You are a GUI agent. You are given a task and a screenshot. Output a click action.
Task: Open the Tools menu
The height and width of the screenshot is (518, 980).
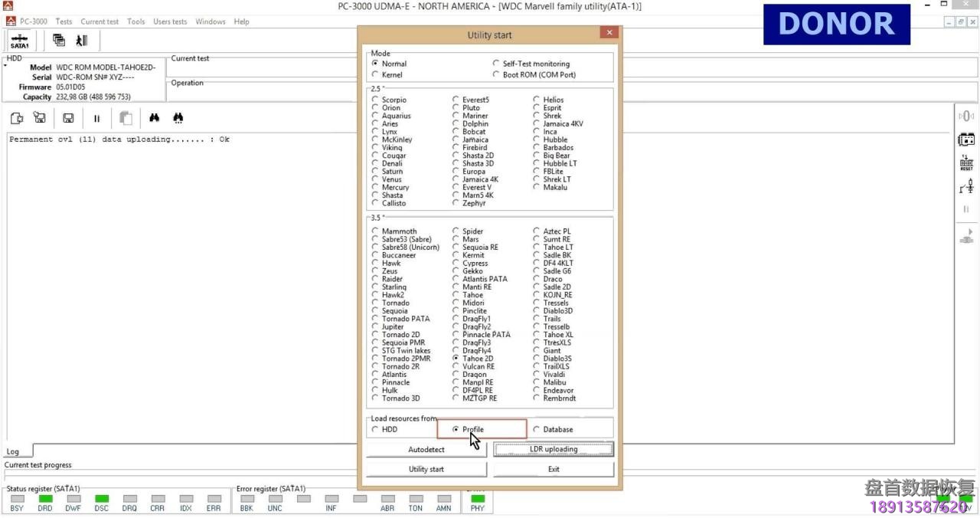click(x=136, y=21)
